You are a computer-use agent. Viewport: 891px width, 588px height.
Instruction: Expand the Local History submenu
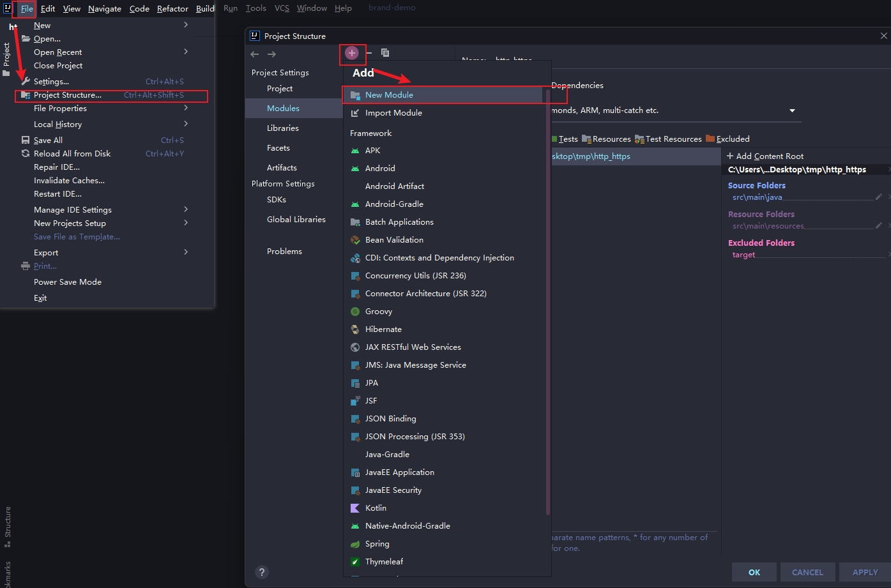point(186,124)
